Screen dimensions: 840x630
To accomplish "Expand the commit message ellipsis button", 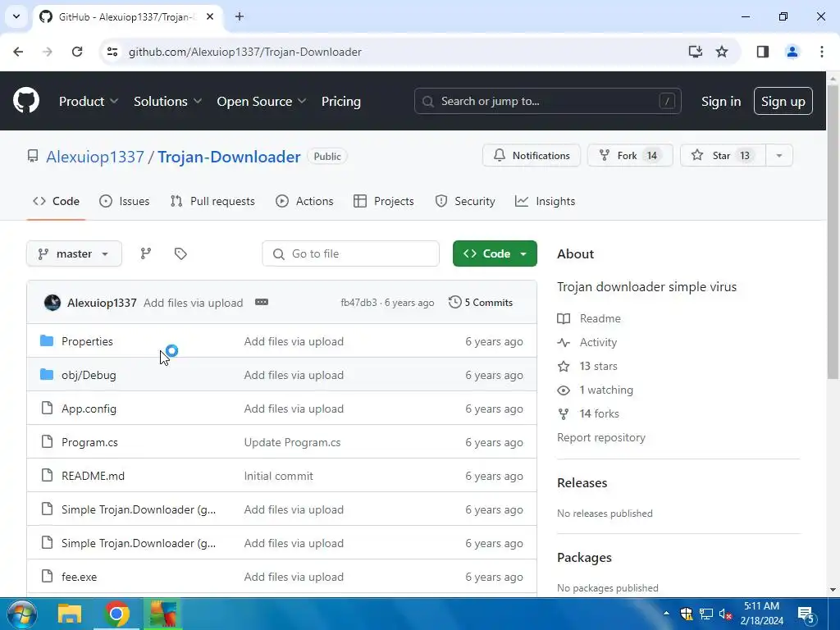I will 262,302.
